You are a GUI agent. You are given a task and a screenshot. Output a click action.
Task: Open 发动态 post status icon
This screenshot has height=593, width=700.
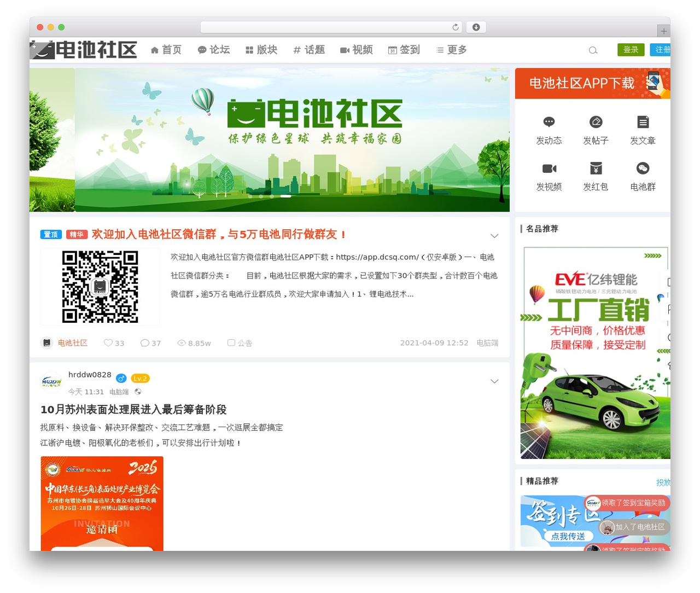tap(549, 123)
